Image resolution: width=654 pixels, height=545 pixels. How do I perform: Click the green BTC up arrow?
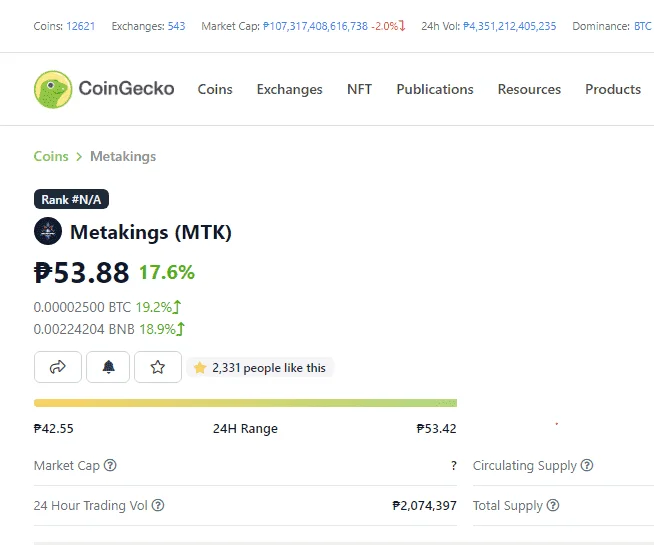(x=177, y=307)
